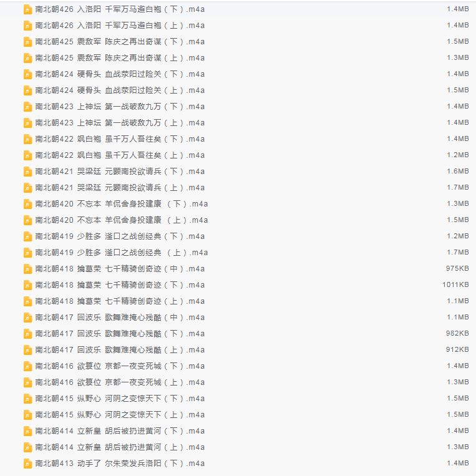
Task: Select the file name 南北朝417 回波乐 歌舞难掩心残酷（中）.m4a
Action: [120, 318]
